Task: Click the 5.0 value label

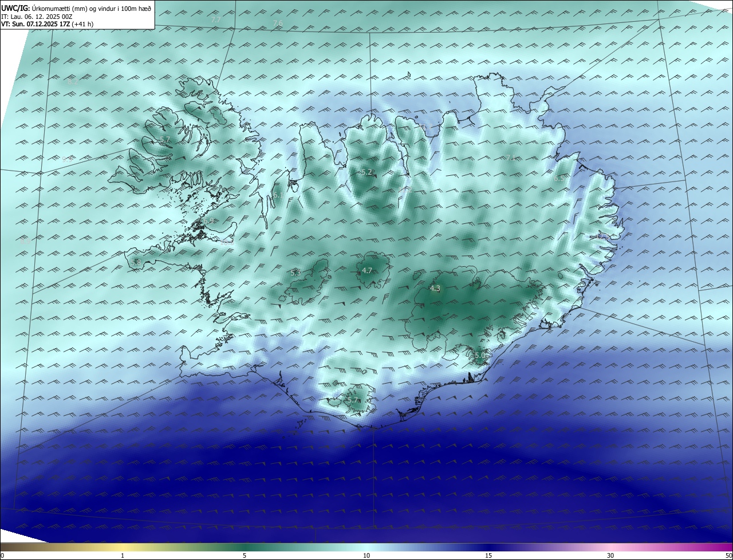Action: click(x=480, y=356)
